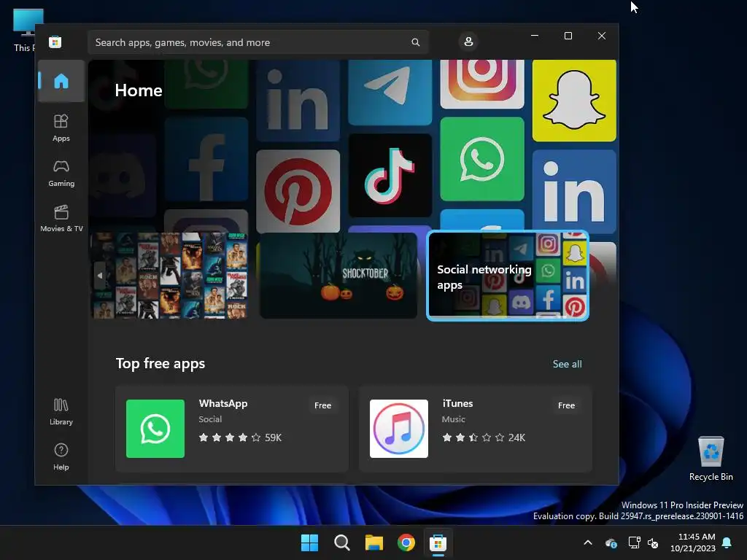Open the Shocktober promotion card
Image resolution: width=747 pixels, height=560 pixels.
tap(338, 275)
